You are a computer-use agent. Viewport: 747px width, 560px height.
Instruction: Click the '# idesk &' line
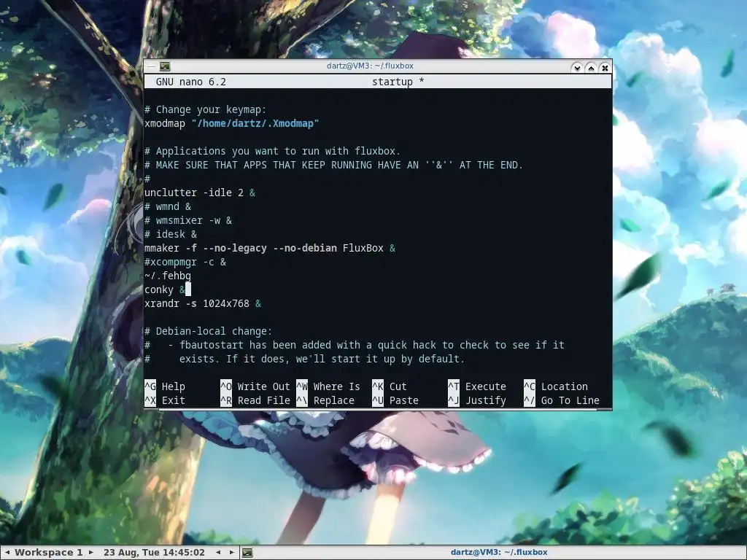(171, 234)
